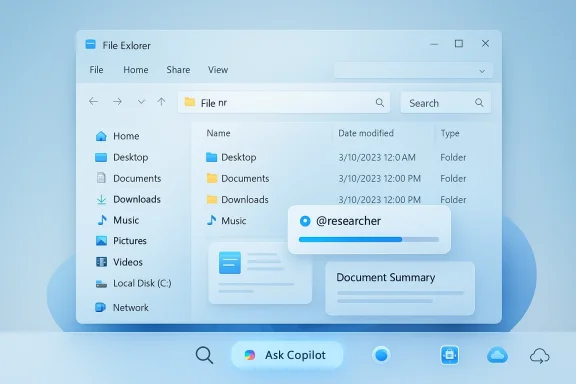Click the Search input field
The image size is (576, 384).
pyautogui.click(x=446, y=103)
